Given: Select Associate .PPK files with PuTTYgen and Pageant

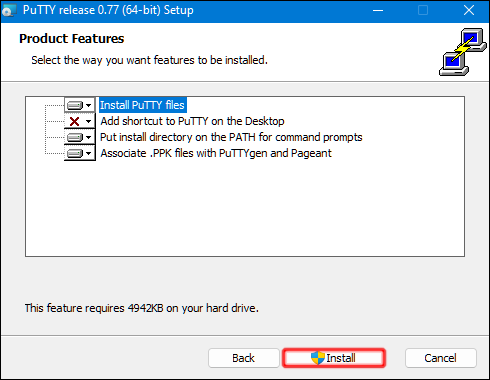Looking at the screenshot, I should 216,153.
